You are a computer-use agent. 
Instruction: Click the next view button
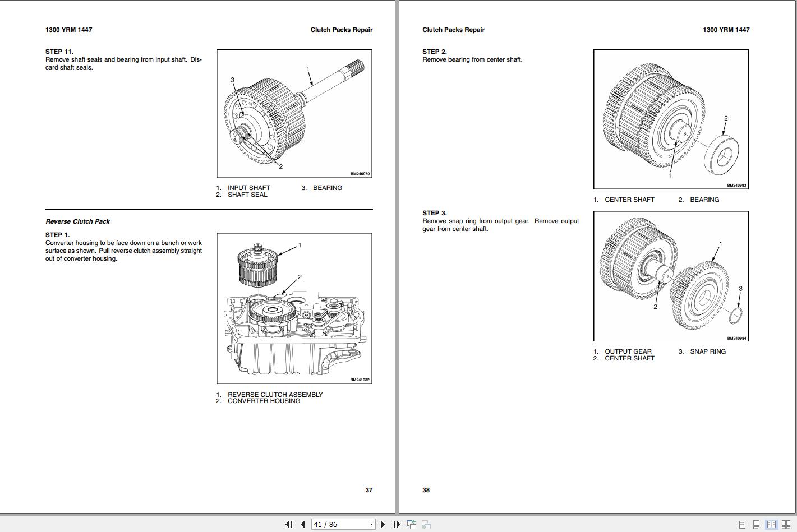tap(426, 525)
